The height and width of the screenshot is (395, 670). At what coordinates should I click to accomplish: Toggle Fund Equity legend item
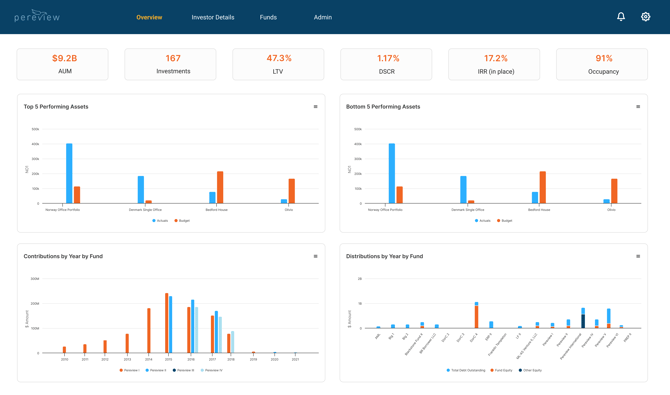pyautogui.click(x=501, y=370)
